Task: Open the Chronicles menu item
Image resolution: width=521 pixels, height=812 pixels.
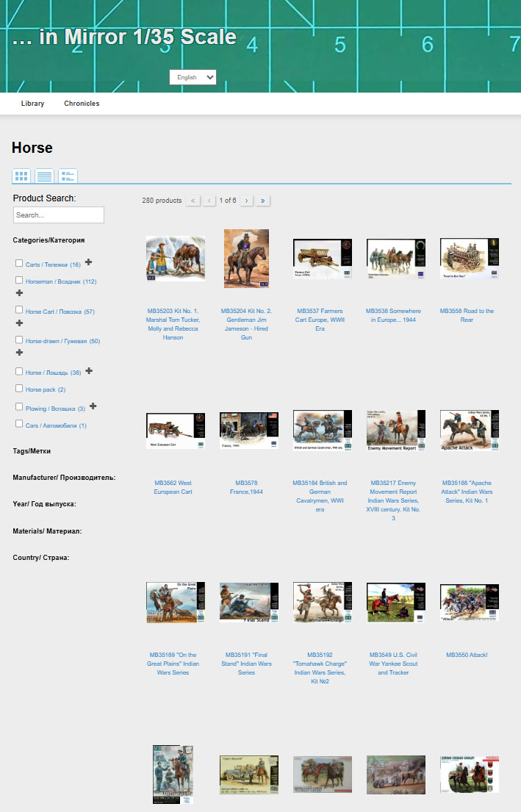Action: click(x=82, y=104)
